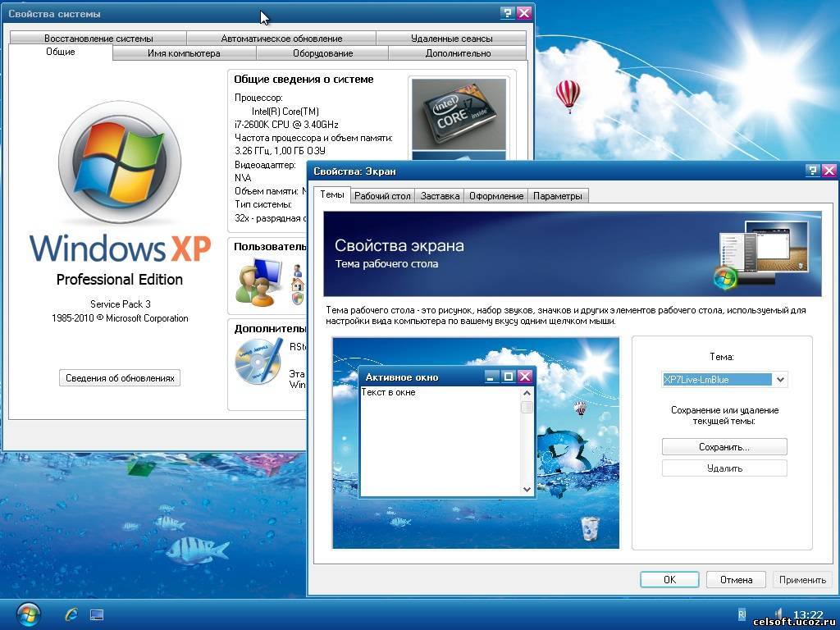
Task: Select the Темы tab
Action: [332, 194]
